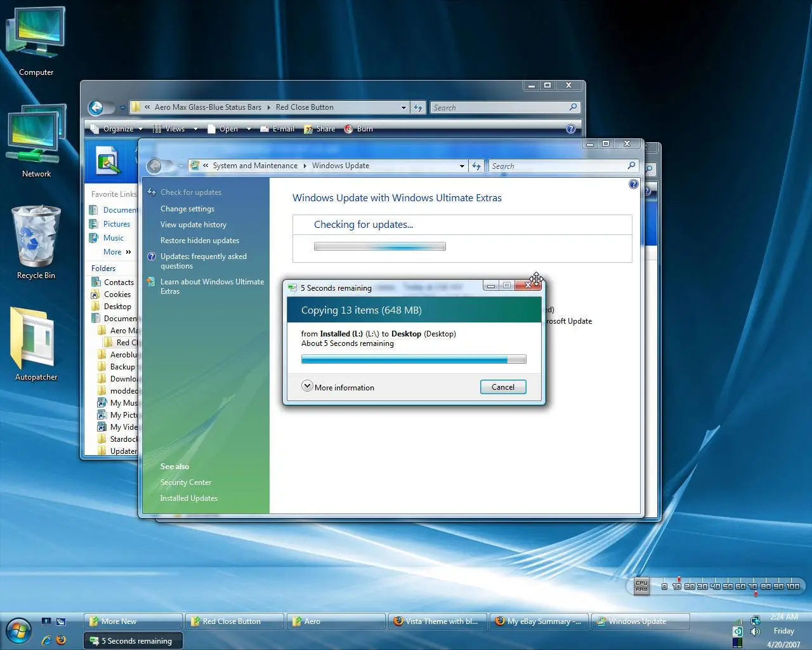This screenshot has width=812, height=650.
Task: Click the Switch between windows Quick Launch icon
Action: [x=61, y=621]
